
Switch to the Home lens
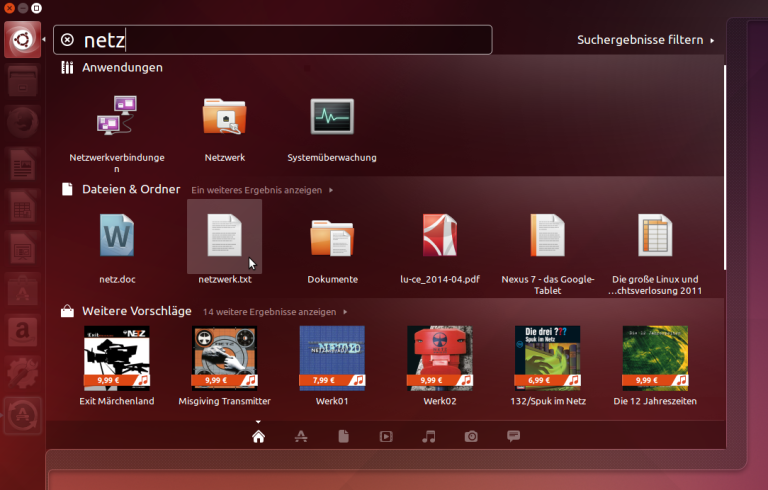click(x=259, y=436)
